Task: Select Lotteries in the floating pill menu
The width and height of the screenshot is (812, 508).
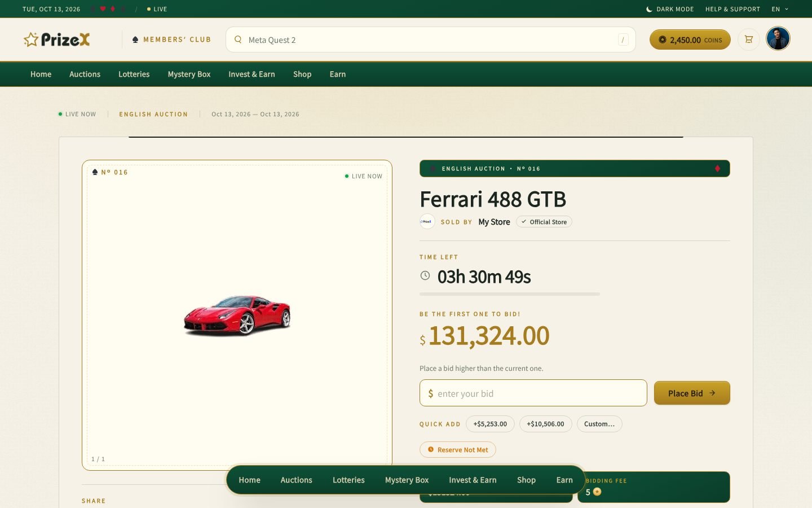Action: [x=348, y=480]
